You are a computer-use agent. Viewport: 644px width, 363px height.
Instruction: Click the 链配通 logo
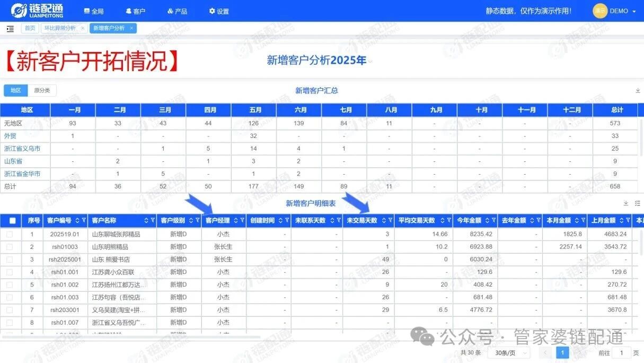tap(37, 11)
